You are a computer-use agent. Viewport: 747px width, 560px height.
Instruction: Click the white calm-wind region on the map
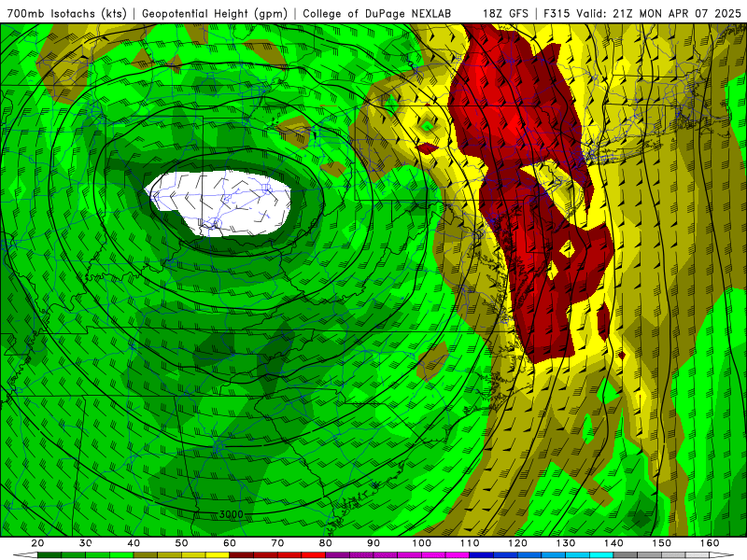[x=219, y=203]
